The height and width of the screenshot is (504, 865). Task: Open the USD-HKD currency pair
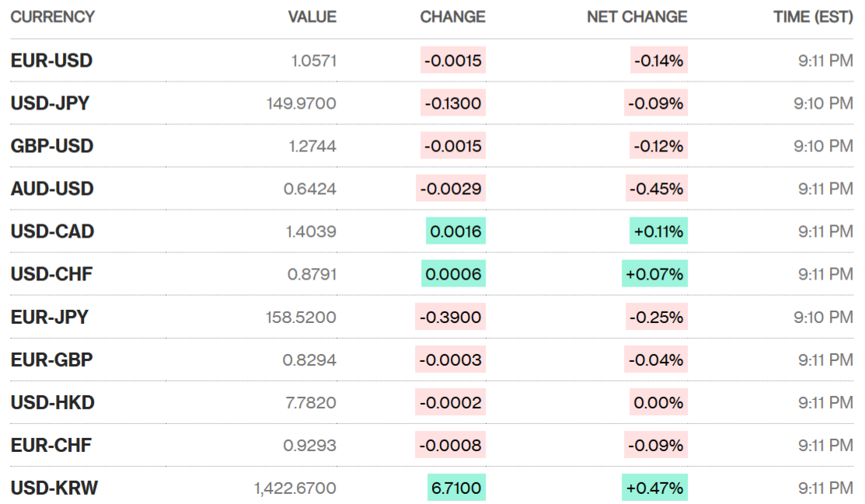(x=52, y=403)
